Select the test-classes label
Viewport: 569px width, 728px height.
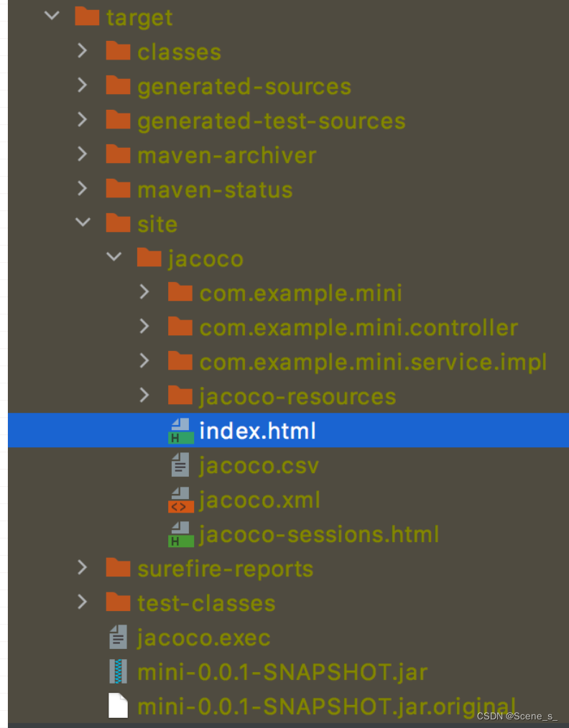206,603
